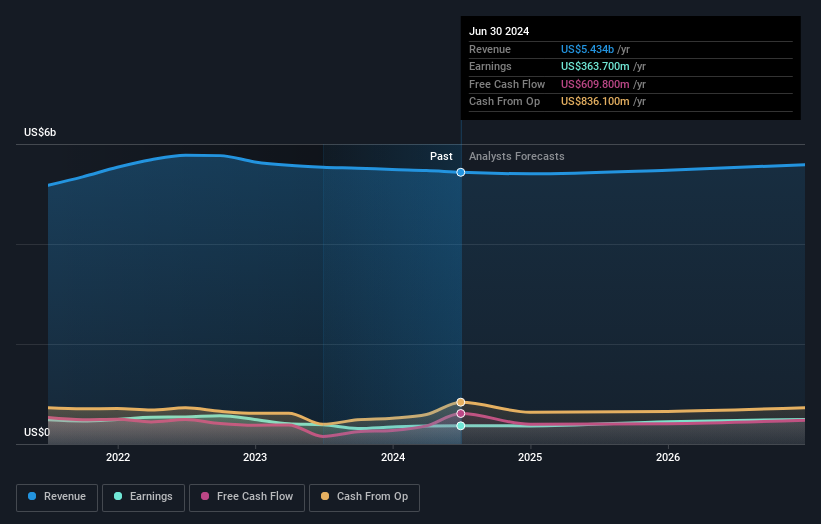Click the orange Cash From Op data point
Viewport: 821px width, 524px height.
point(461,402)
